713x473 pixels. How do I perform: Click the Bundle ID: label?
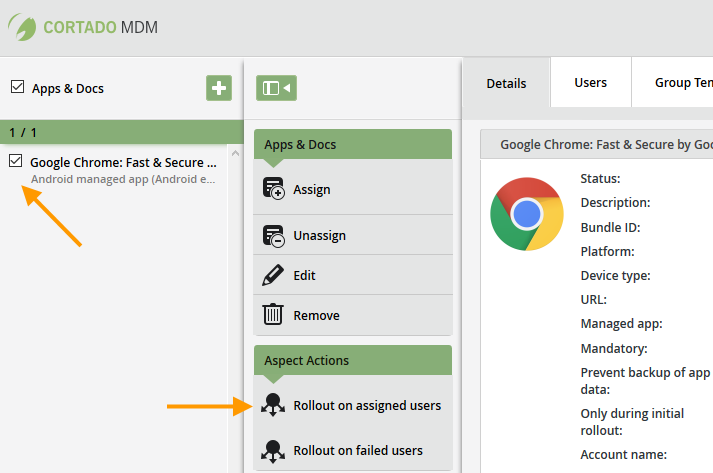click(610, 227)
